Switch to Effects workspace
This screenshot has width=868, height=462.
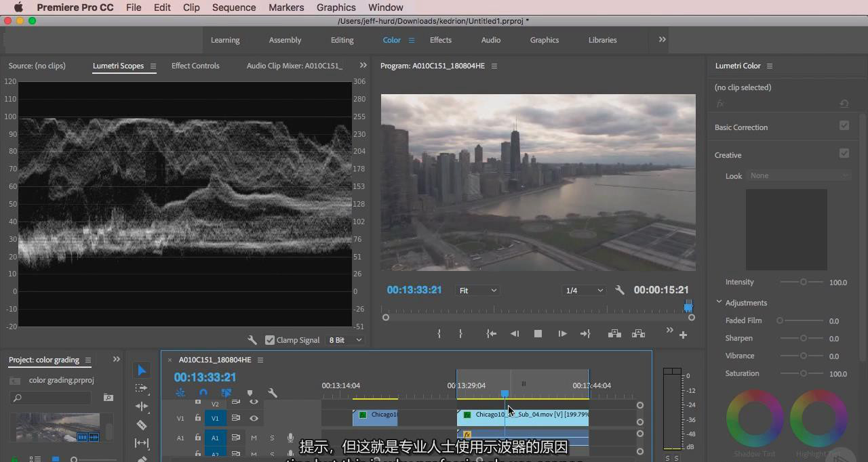click(x=440, y=40)
